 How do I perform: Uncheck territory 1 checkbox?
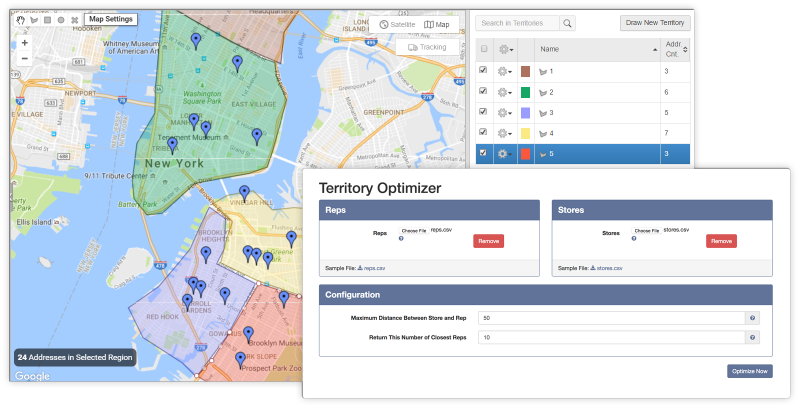tap(483, 70)
